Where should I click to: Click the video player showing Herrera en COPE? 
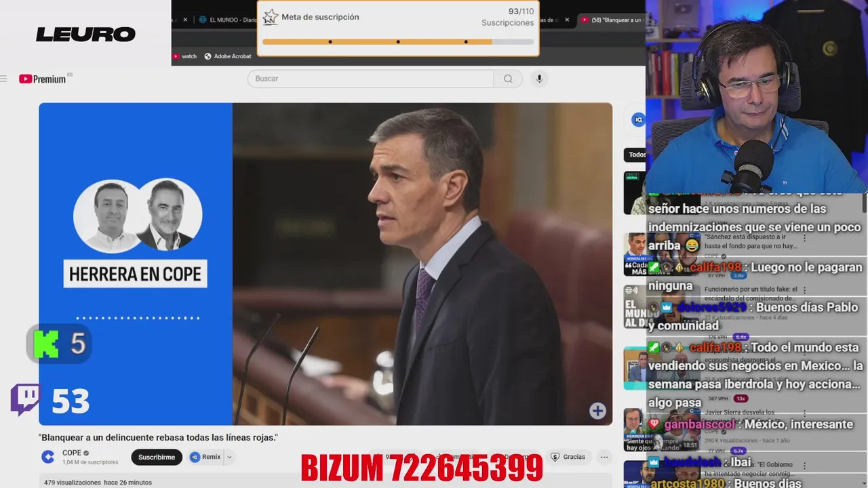[325, 264]
